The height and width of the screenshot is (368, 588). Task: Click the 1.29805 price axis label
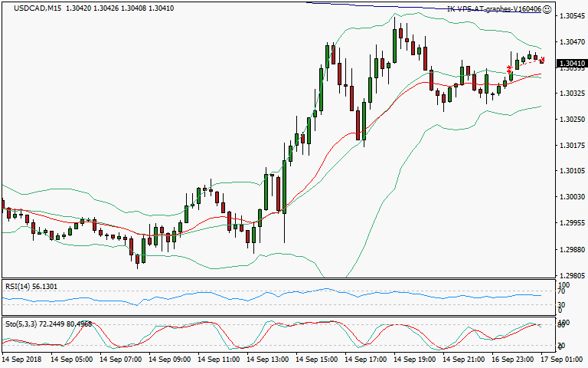coord(570,275)
